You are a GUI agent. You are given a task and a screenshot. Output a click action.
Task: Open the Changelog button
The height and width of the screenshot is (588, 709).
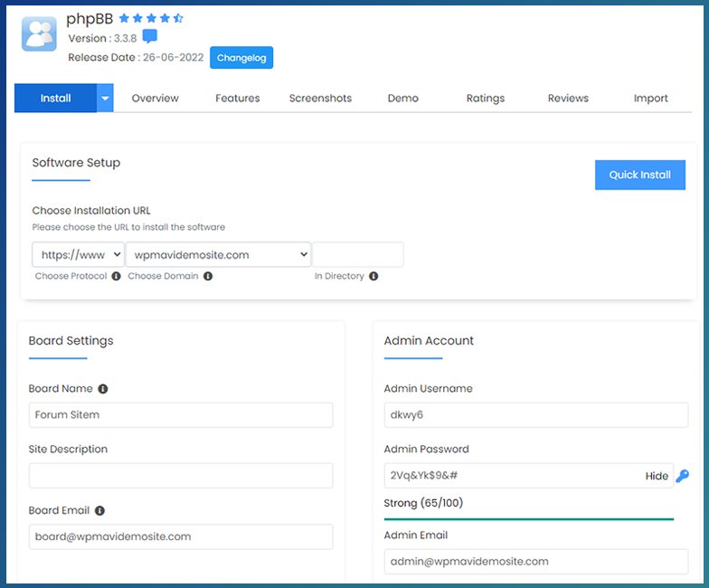(x=241, y=58)
